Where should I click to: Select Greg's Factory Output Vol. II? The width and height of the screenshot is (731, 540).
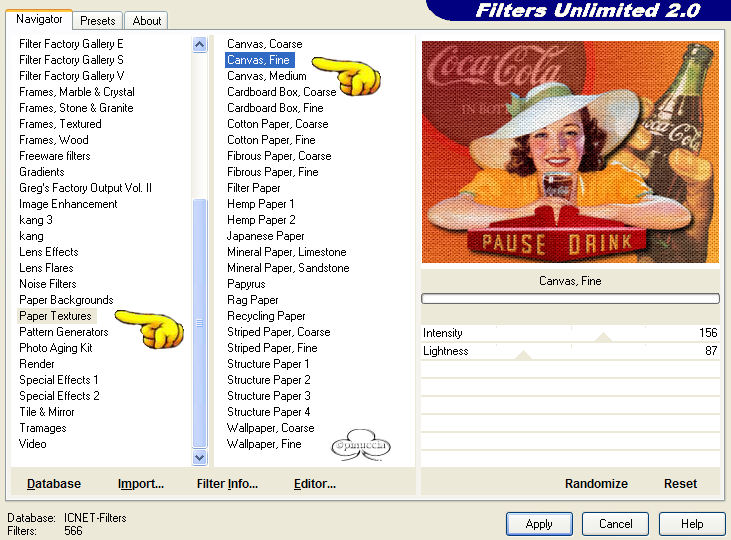click(x=85, y=188)
